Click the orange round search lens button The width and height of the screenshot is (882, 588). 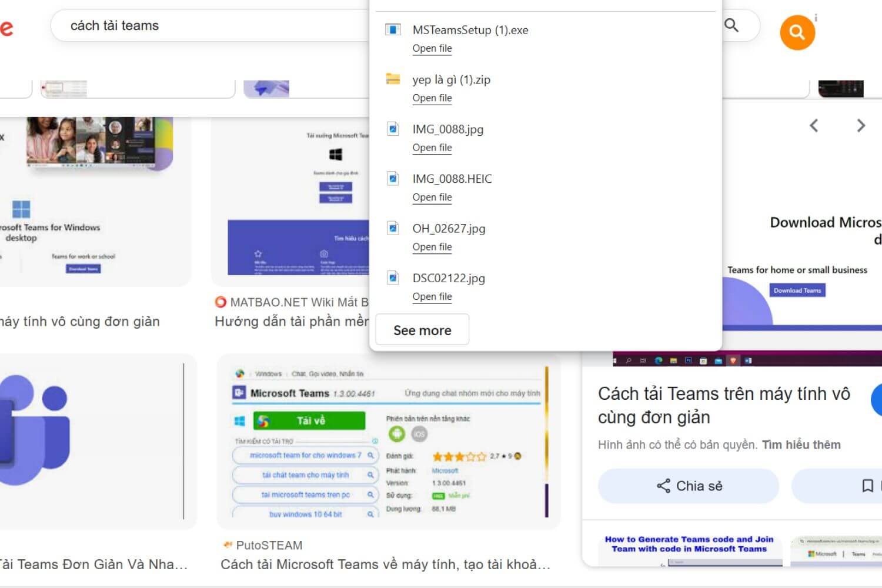(797, 32)
